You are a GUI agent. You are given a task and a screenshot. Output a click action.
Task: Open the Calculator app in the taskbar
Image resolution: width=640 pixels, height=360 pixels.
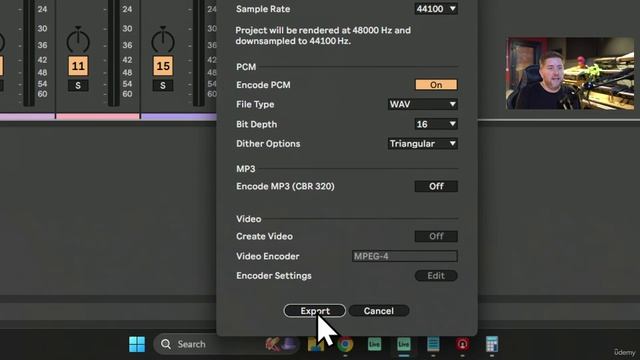point(492,344)
